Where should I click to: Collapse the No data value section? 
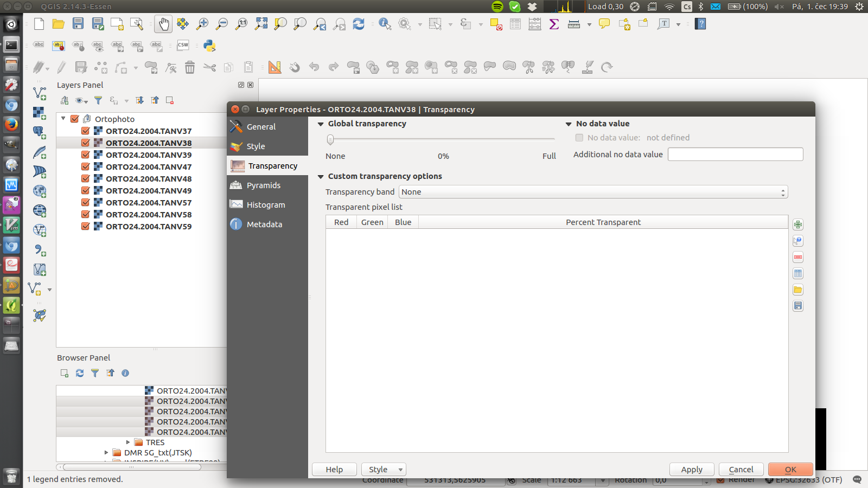click(x=569, y=124)
